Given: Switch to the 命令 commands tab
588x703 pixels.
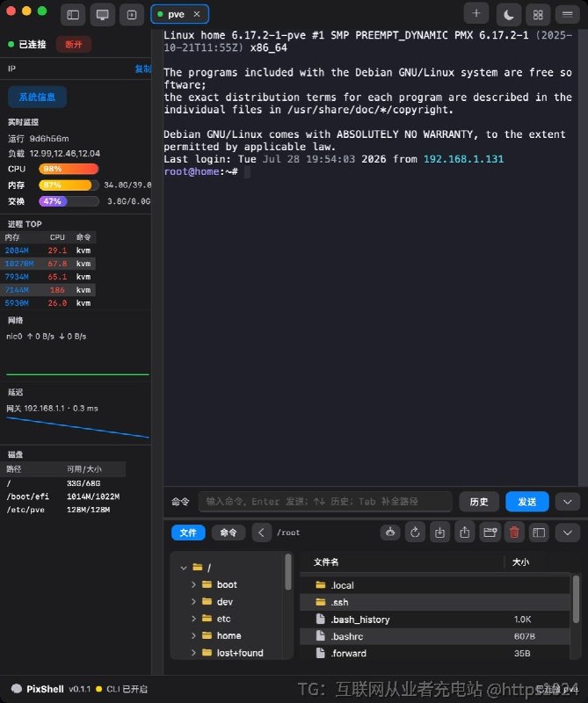Looking at the screenshot, I should [x=229, y=533].
